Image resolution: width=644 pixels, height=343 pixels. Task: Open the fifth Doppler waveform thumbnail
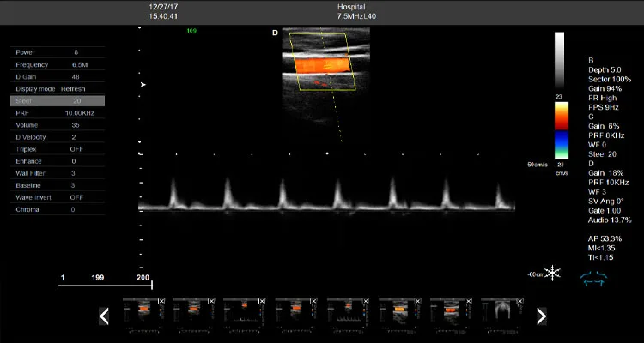coord(349,313)
